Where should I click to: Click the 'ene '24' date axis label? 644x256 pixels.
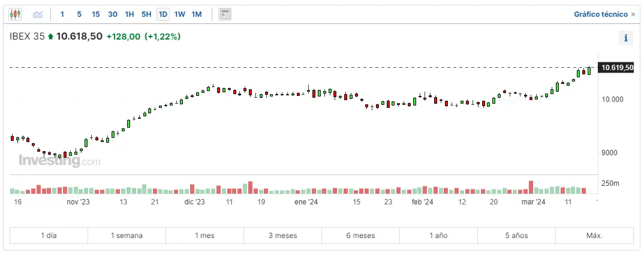pyautogui.click(x=306, y=203)
